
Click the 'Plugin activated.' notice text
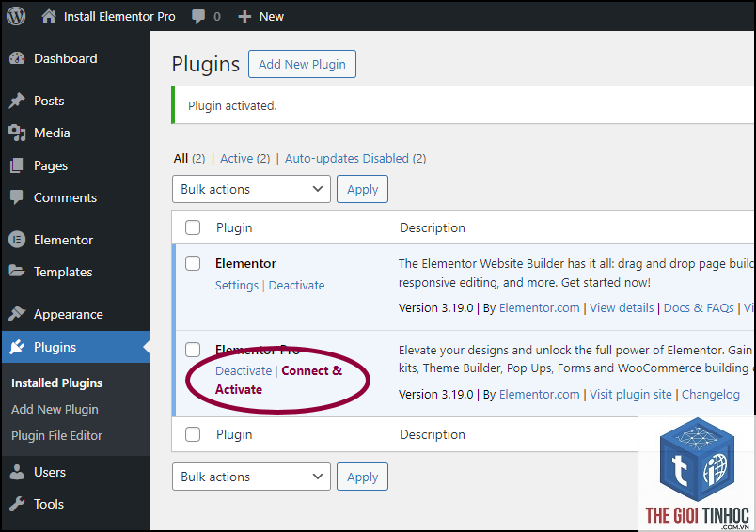[232, 105]
